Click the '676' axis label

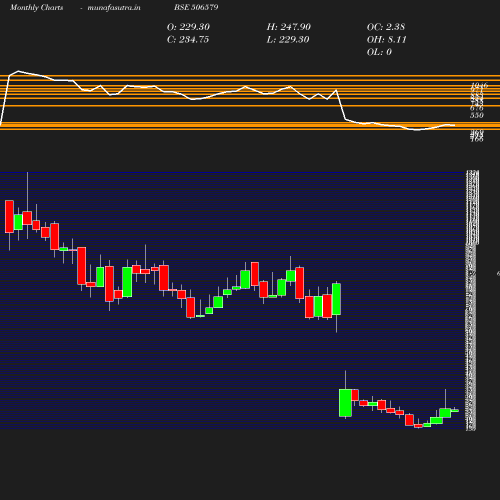point(477,108)
